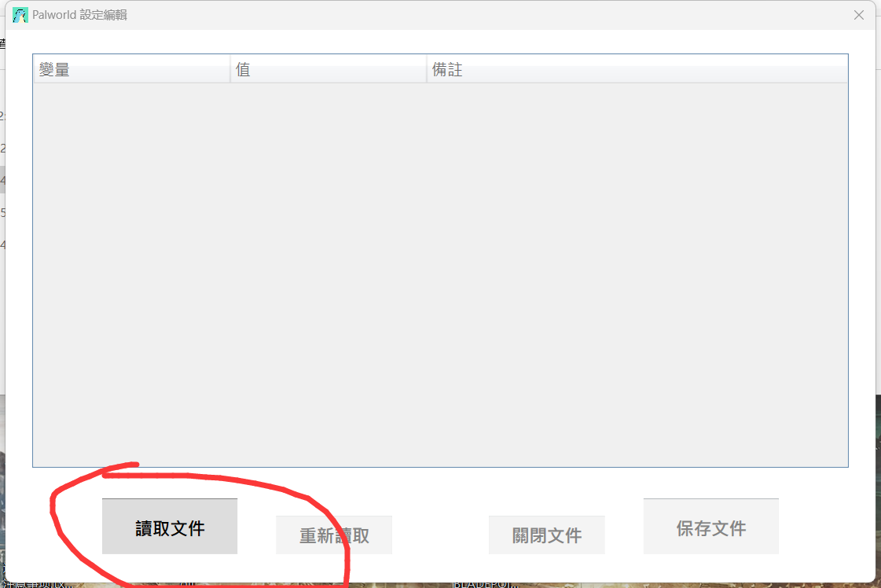Click the Palworld 設定編輯 title text
Viewport: 881px width, 588px height.
(79, 15)
